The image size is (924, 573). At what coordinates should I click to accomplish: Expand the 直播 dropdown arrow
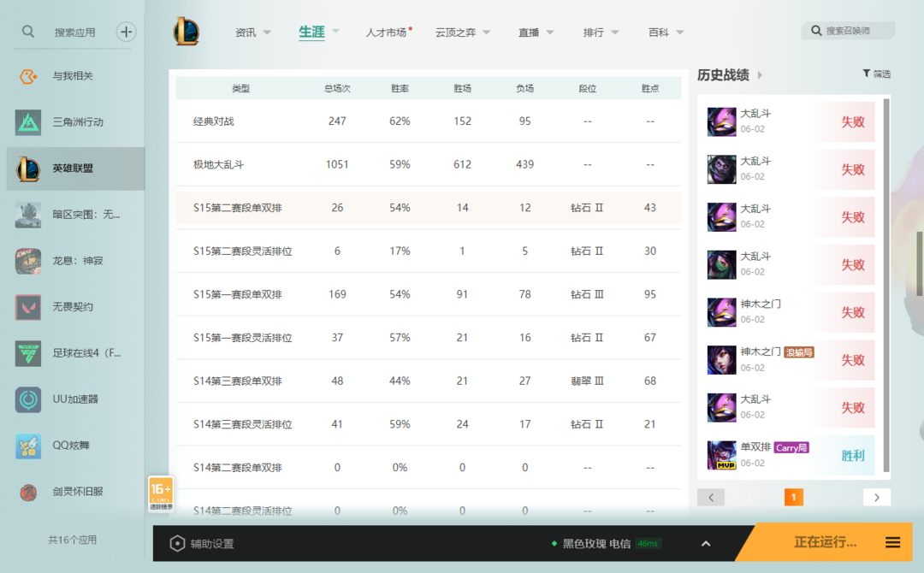tap(550, 32)
